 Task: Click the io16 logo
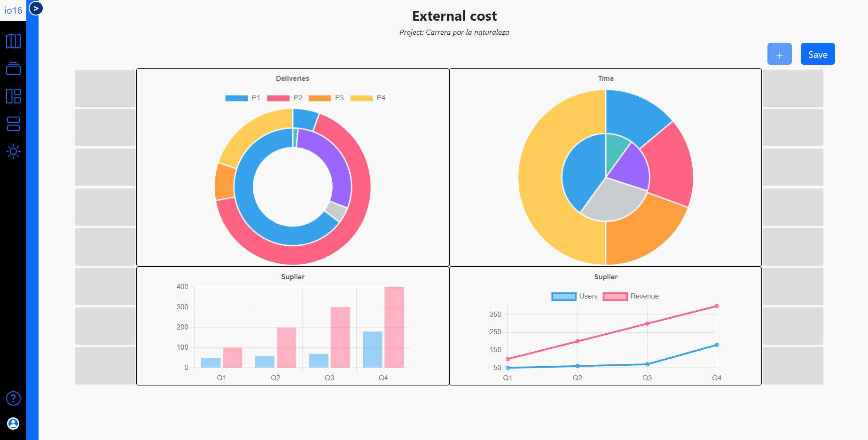point(13,10)
